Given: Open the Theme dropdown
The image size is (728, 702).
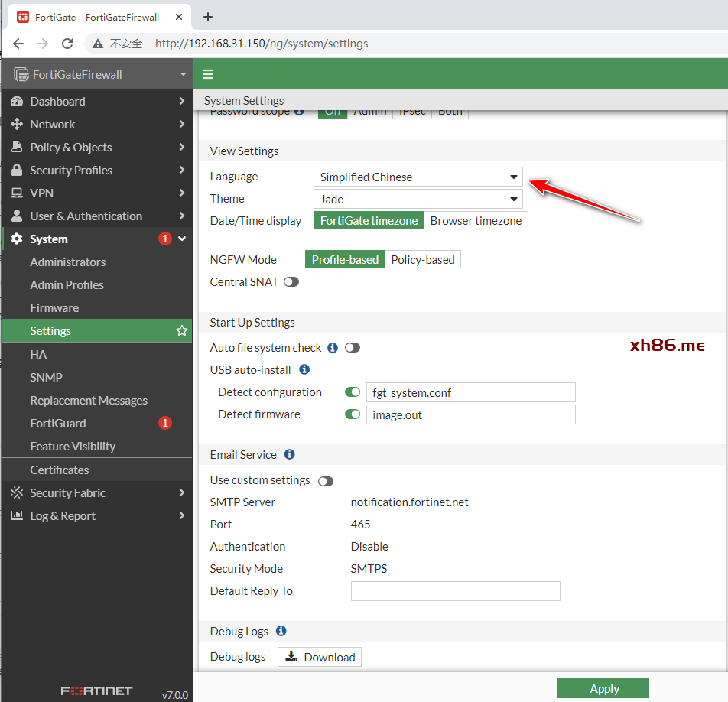Looking at the screenshot, I should point(418,199).
